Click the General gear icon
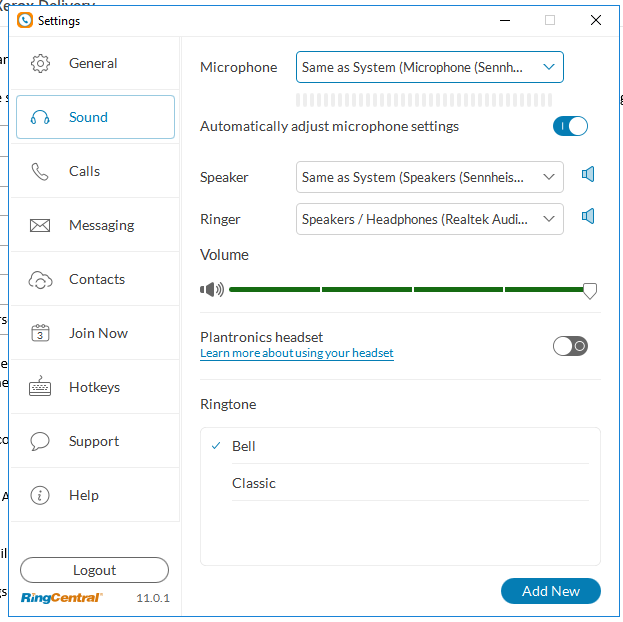The image size is (623, 622). tap(40, 64)
